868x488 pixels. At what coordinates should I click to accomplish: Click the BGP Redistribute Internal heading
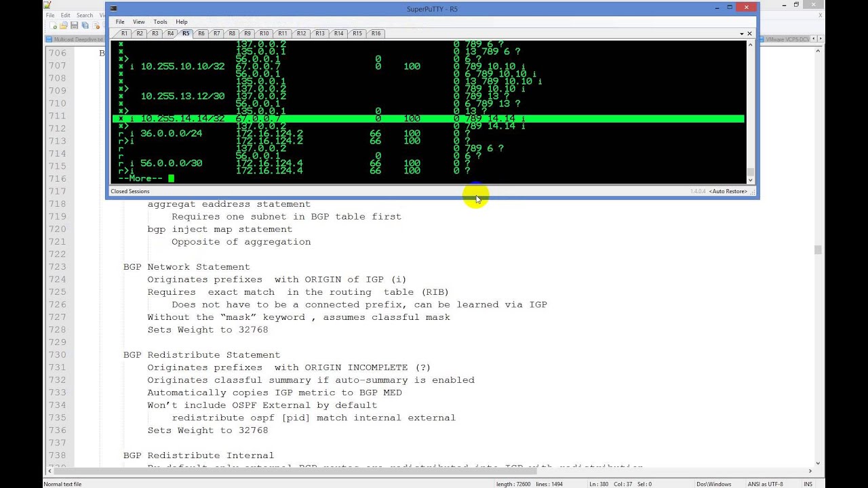pyautogui.click(x=199, y=455)
